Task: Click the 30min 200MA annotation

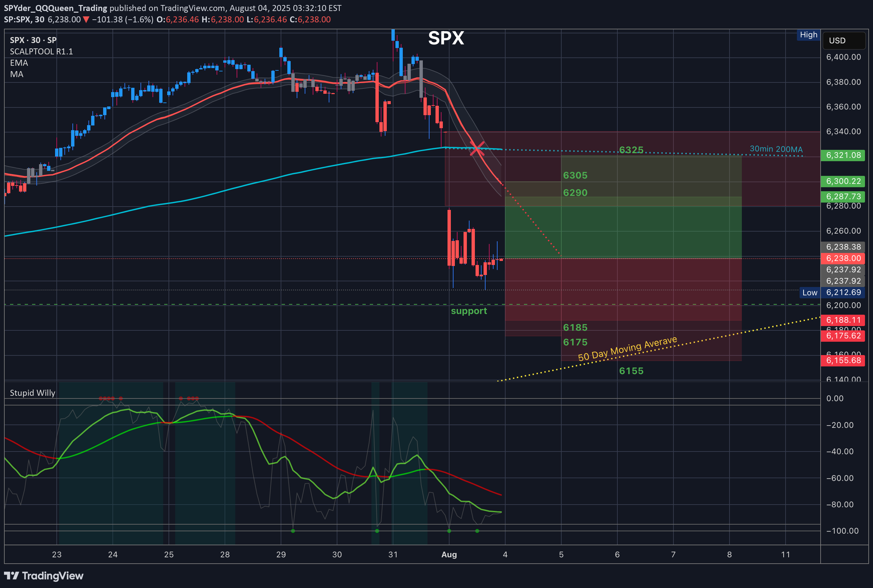Action: (776, 149)
